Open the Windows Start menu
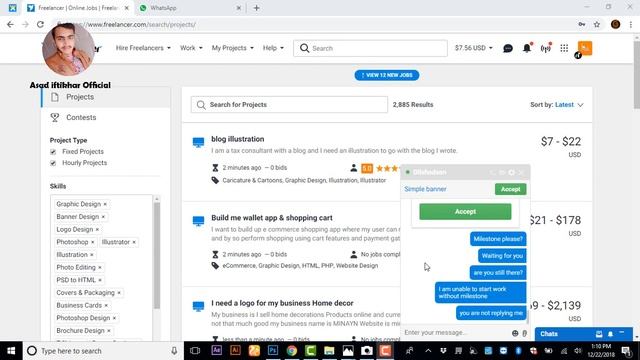This screenshot has width=640, height=360. click(11, 351)
